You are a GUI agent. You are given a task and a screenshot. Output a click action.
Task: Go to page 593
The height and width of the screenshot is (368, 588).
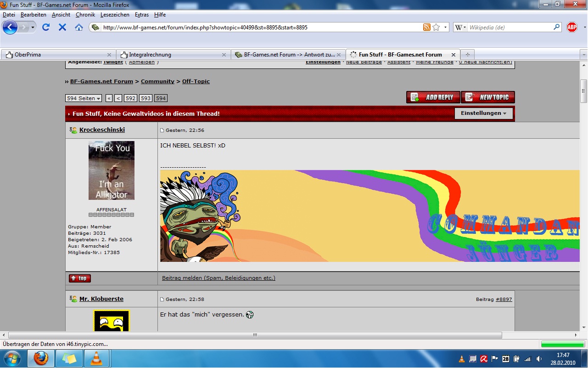[x=146, y=98]
